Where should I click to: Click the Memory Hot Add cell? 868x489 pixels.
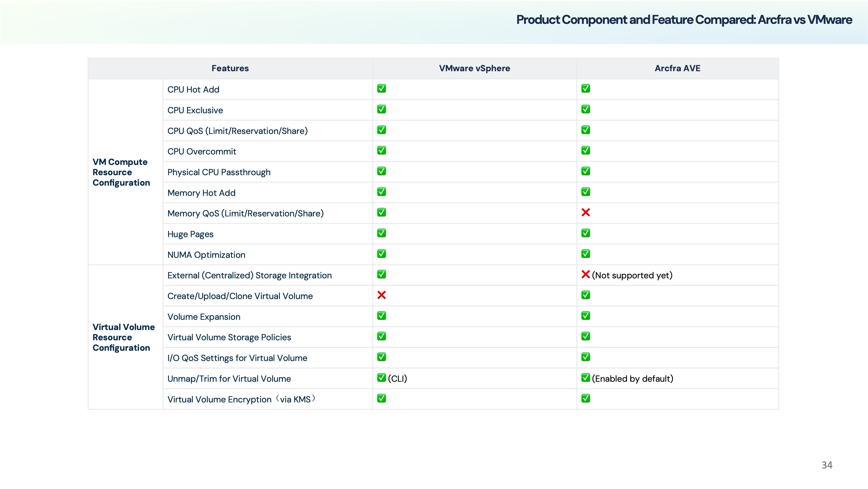click(x=267, y=193)
